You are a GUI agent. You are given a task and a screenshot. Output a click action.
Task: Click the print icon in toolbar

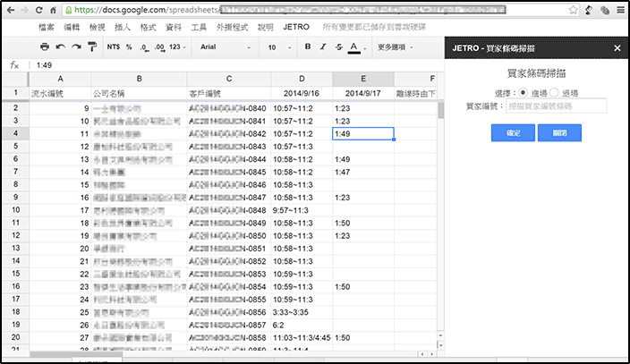click(x=44, y=47)
